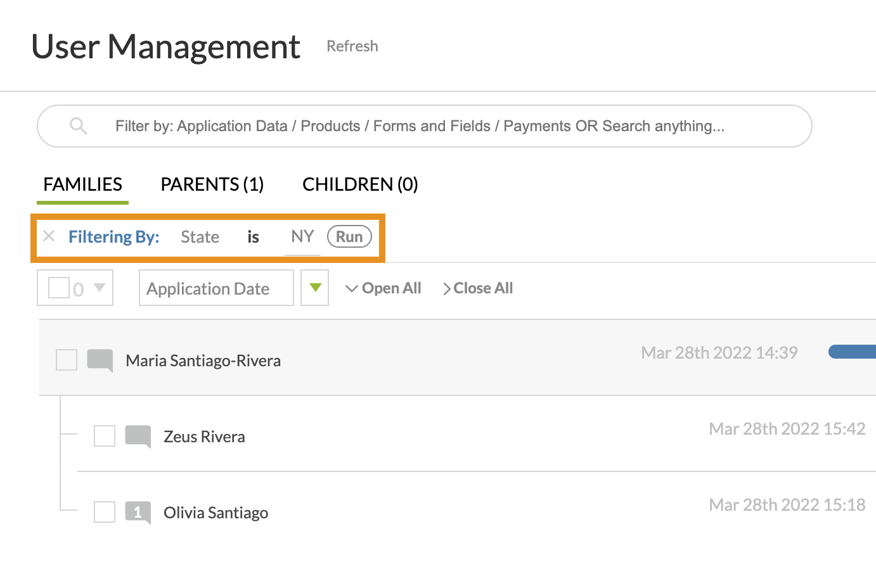
Task: Tick the checkbox beside Maria Santiago-Rivera
Action: pyautogui.click(x=67, y=360)
